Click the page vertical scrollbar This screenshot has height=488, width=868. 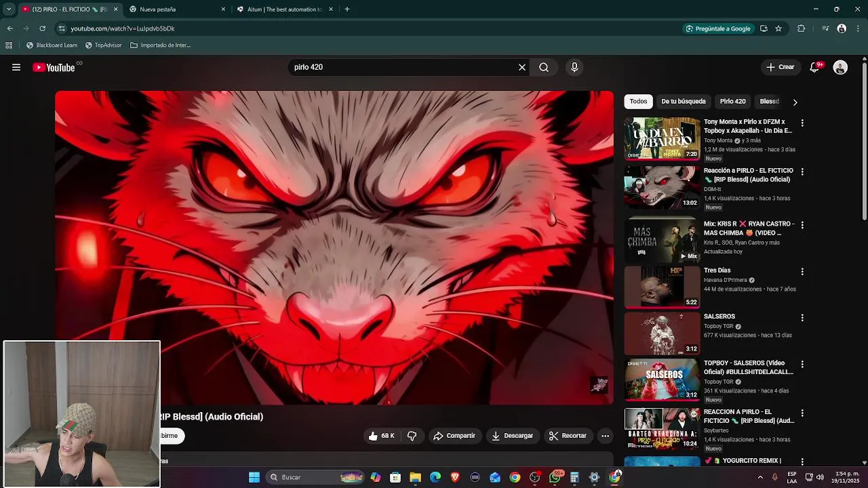tap(864, 142)
